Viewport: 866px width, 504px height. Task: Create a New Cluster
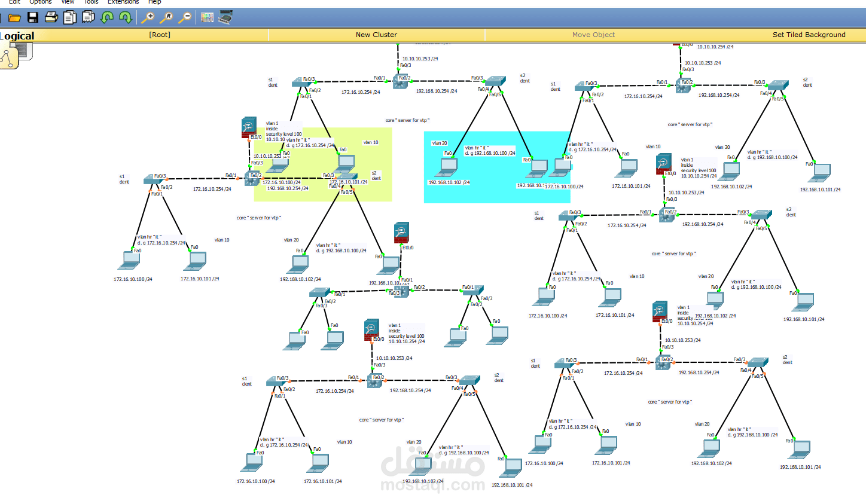[x=376, y=35]
